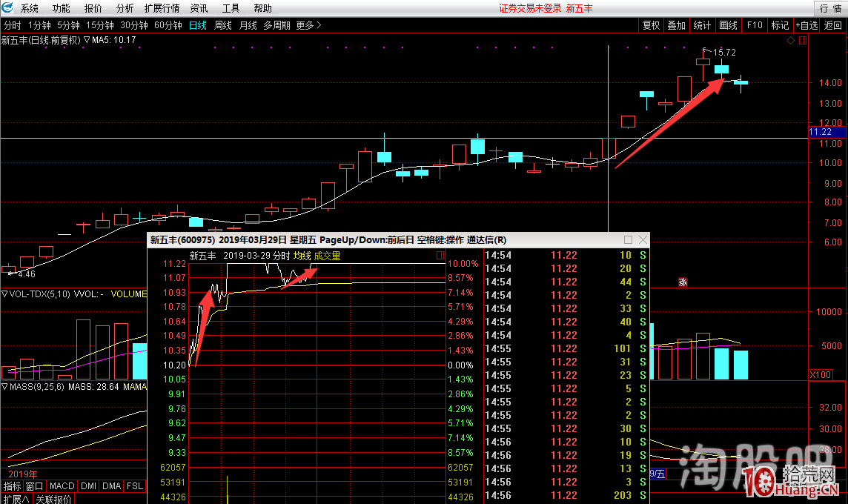Viewport: 848px width, 504px height.
Task: Click the 复权 toolbar button
Action: (651, 25)
